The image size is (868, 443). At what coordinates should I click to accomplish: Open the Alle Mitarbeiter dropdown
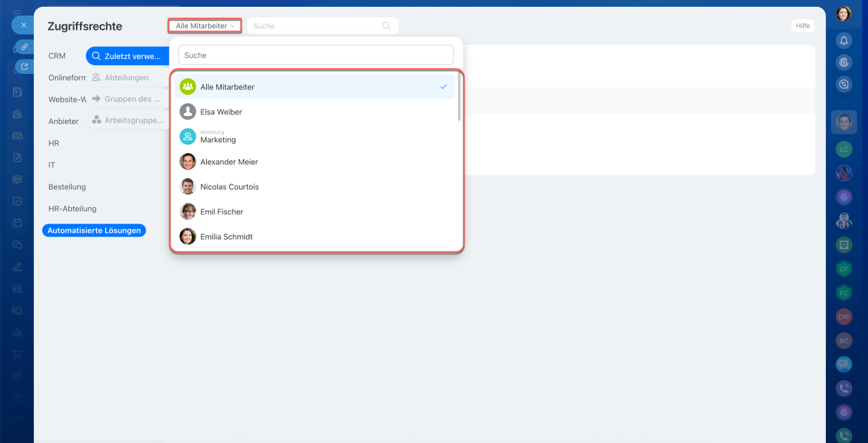tap(205, 26)
